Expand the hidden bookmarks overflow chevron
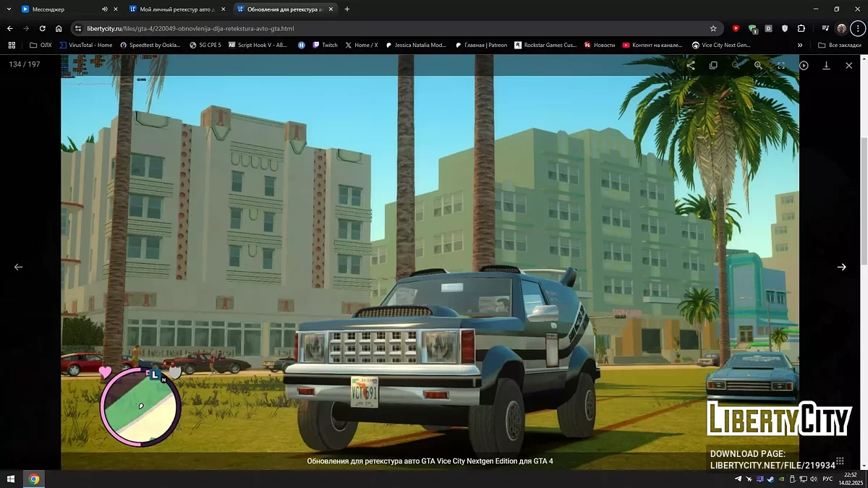This screenshot has width=868, height=488. coord(799,45)
